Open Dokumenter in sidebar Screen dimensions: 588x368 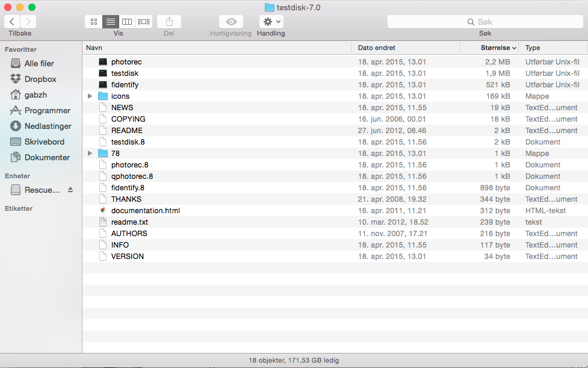(47, 158)
